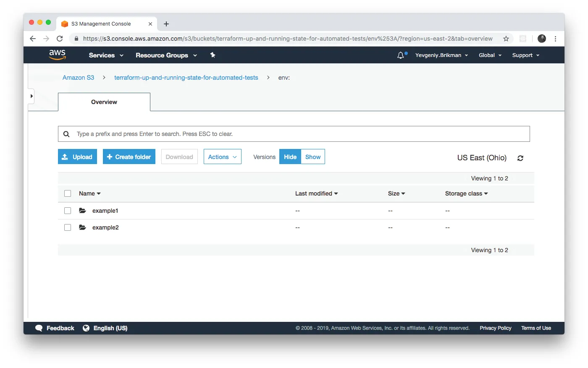Select the Overview tab
The width and height of the screenshot is (588, 368).
click(x=104, y=102)
